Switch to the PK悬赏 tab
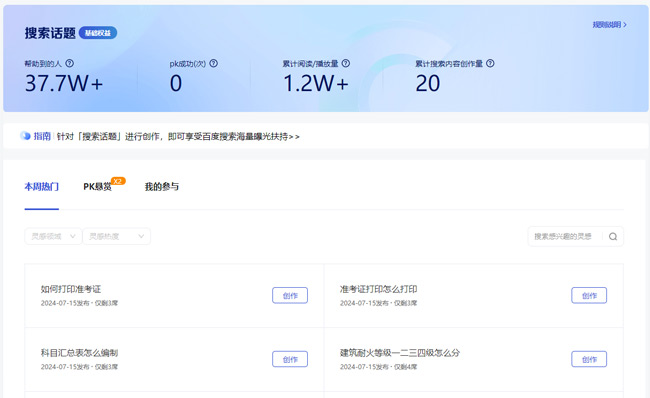The image size is (650, 398). [97, 187]
